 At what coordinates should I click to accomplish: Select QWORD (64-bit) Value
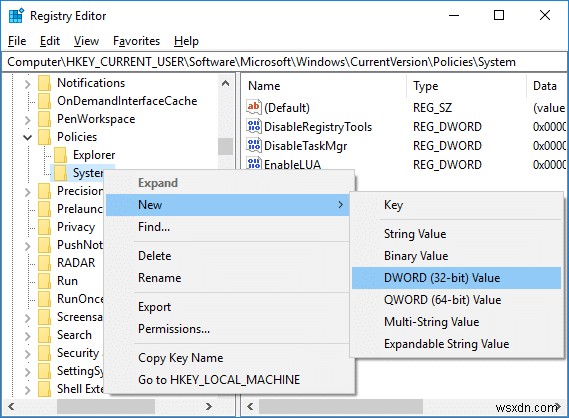[x=457, y=300]
